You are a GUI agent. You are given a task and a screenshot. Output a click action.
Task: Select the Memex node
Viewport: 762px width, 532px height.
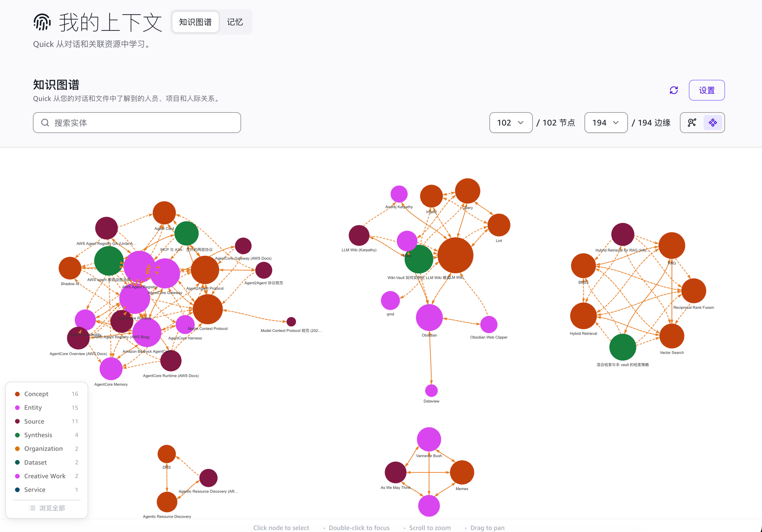[462, 472]
